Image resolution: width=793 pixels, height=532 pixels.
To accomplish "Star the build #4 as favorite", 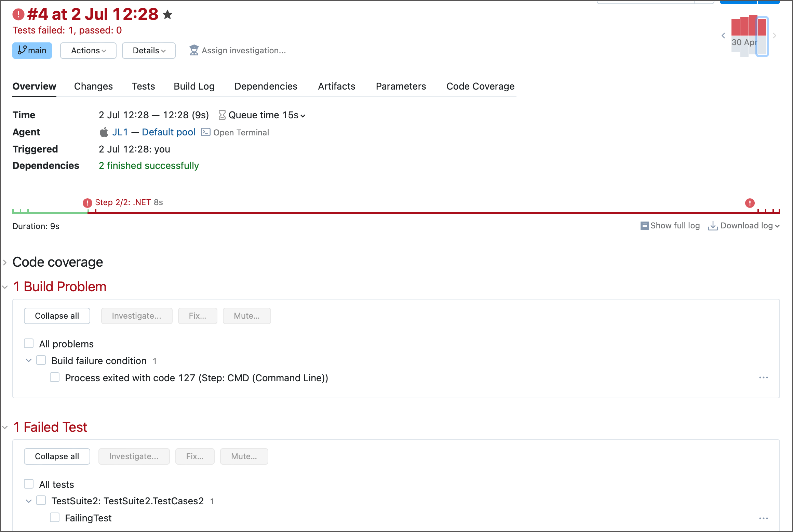I will pos(167,14).
